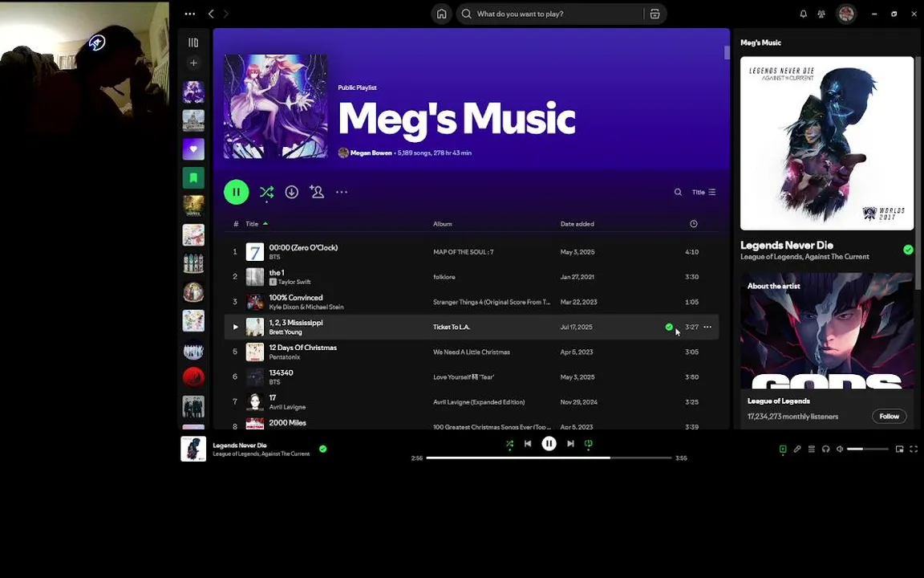Open the notifications bell
The image size is (924, 578).
point(803,14)
